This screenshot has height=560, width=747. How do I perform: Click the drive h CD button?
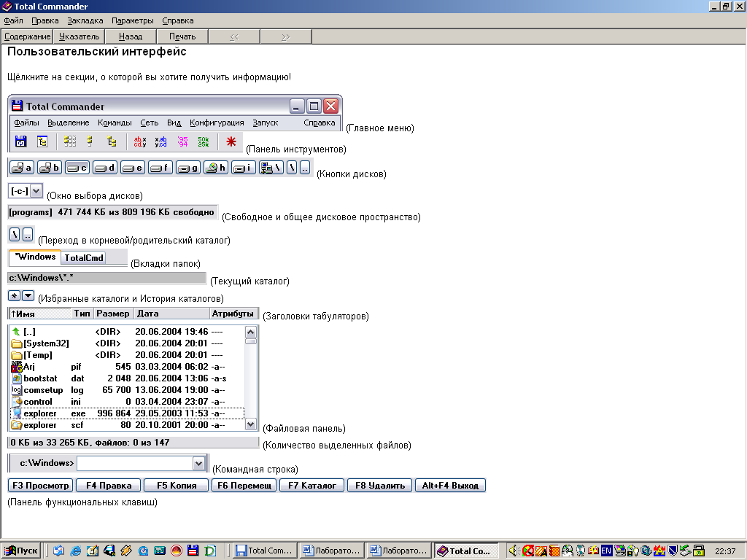[215, 168]
